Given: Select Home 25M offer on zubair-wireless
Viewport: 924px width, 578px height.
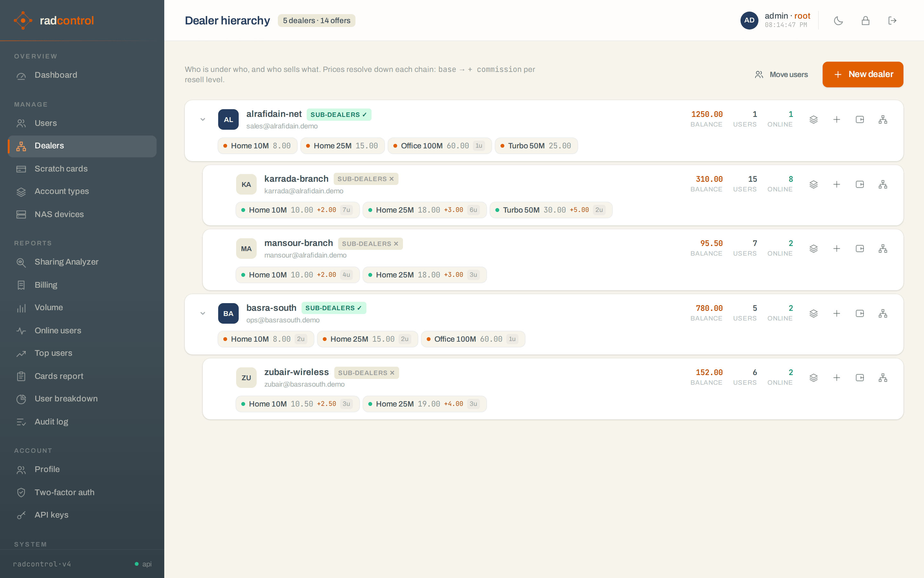Looking at the screenshot, I should (424, 404).
